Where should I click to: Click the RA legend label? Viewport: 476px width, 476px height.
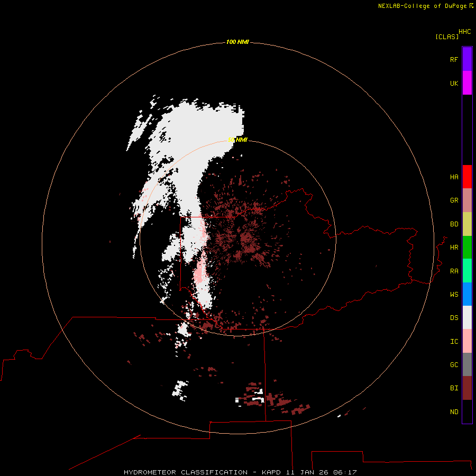coord(454,271)
